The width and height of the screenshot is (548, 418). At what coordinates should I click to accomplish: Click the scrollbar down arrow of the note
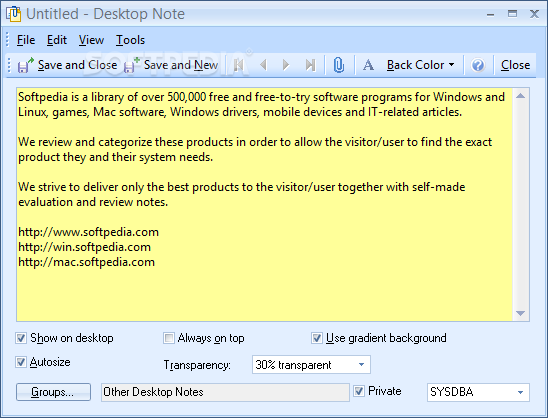(x=520, y=313)
